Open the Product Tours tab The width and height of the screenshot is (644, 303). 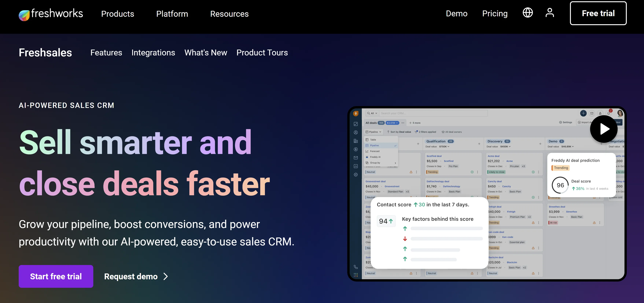click(262, 53)
